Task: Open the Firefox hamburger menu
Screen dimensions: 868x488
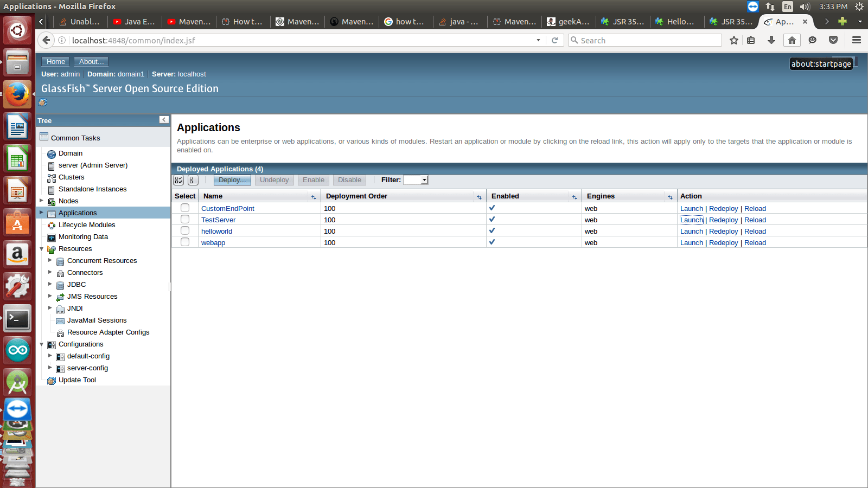Action: point(857,40)
